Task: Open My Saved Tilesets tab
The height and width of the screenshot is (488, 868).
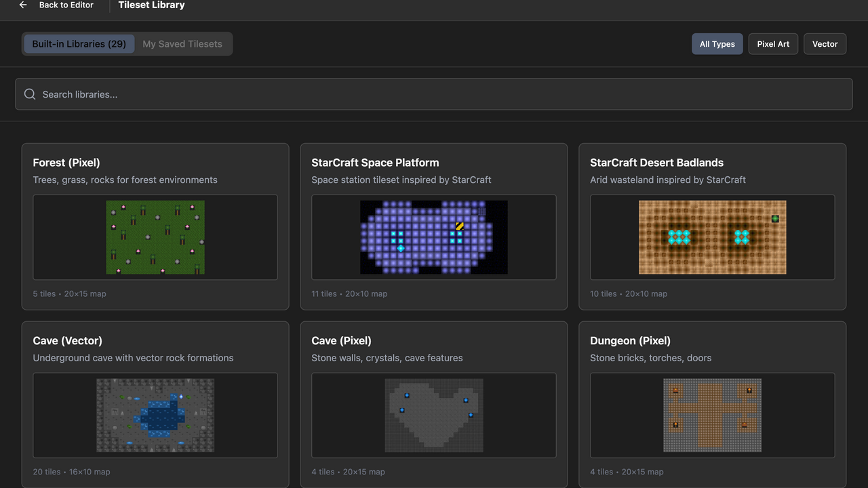Action: point(182,44)
